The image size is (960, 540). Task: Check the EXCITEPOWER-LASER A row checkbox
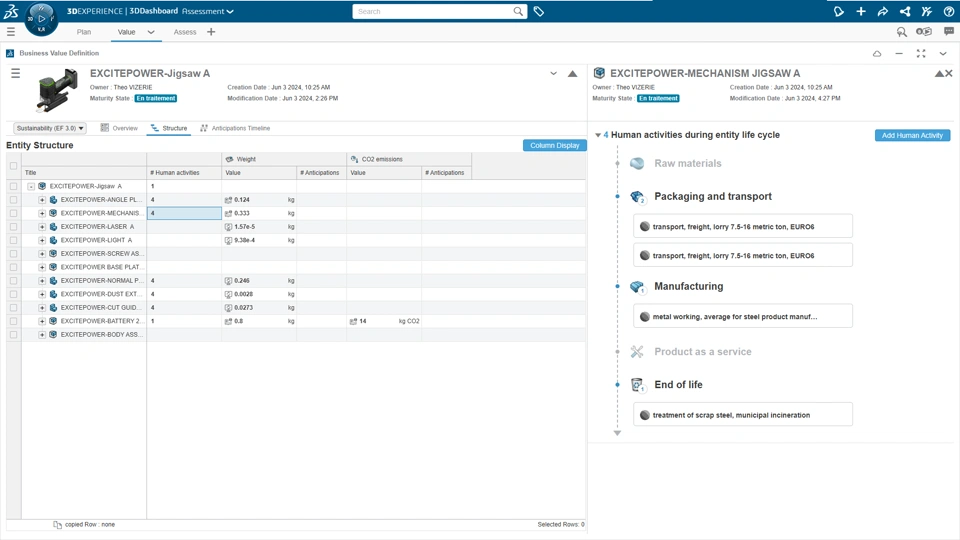(13, 227)
